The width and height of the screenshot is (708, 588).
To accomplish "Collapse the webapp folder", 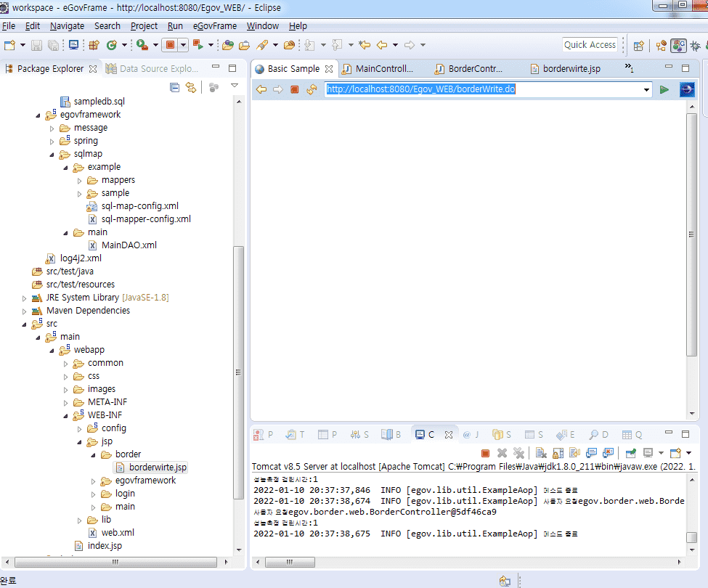I will (52, 350).
